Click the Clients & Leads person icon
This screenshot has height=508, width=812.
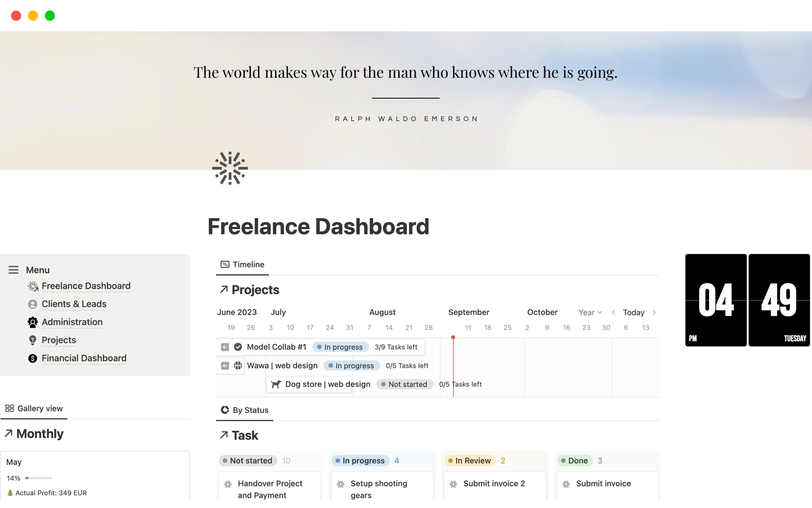pos(33,304)
